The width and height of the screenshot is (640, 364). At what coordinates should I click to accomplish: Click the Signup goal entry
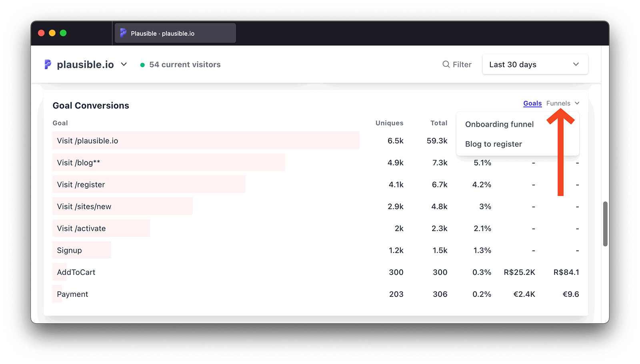(x=69, y=251)
